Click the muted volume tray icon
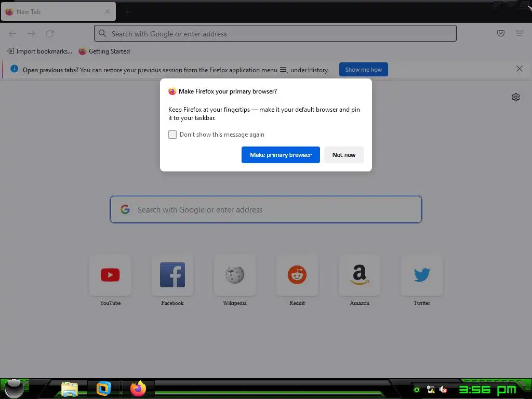This screenshot has width=532, height=399. (x=443, y=390)
